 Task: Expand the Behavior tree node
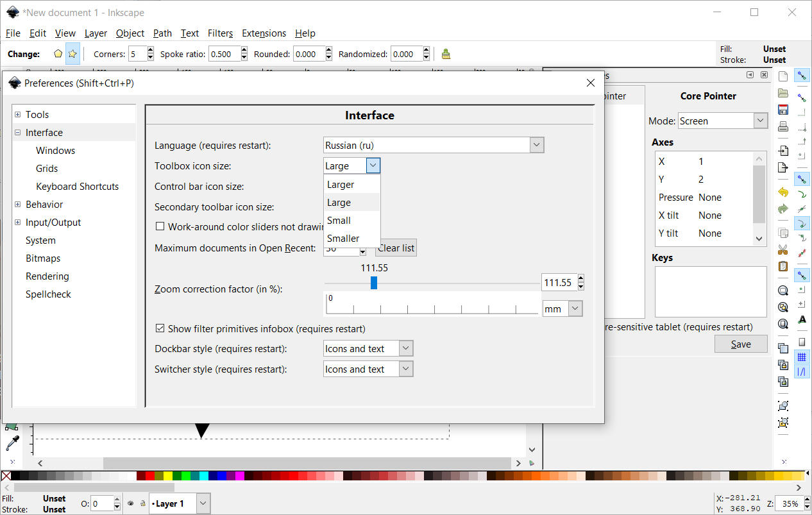coord(18,204)
